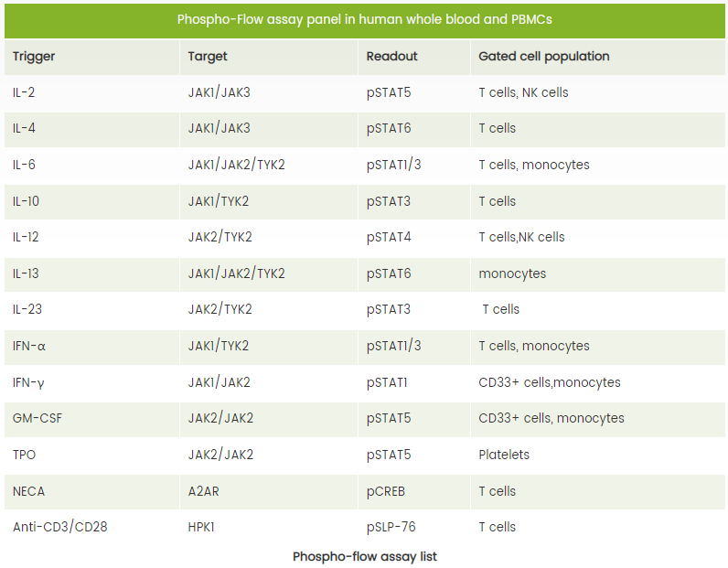
Task: Click the GM-CSF trigger cell
Action: [92, 418]
